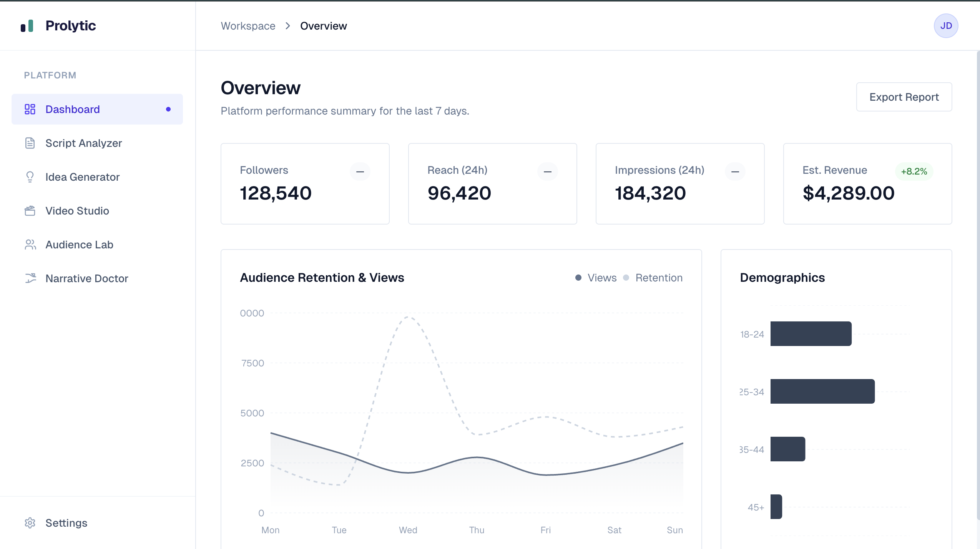This screenshot has width=980, height=549.
Task: Click the Reach (24h) trend indicator badge
Action: (x=548, y=171)
